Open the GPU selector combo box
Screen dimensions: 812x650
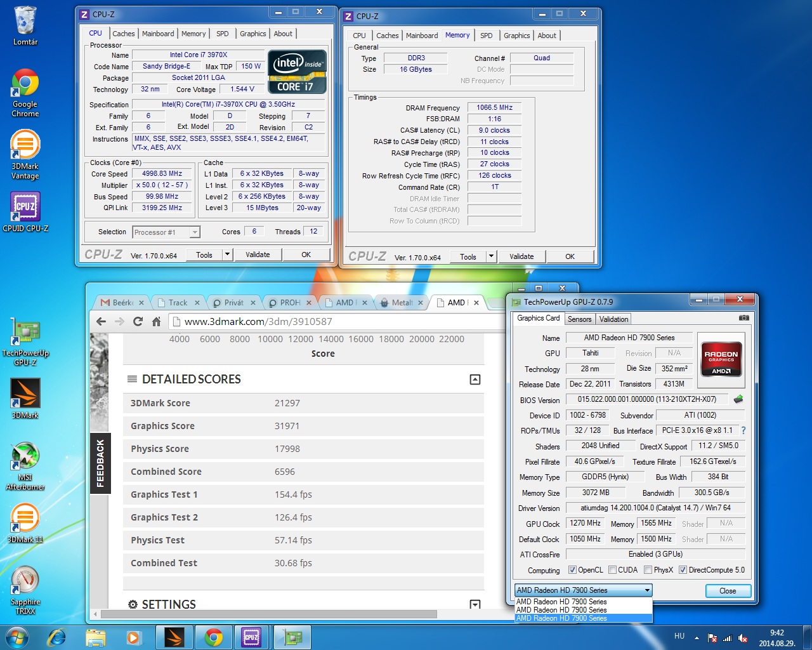click(x=583, y=590)
